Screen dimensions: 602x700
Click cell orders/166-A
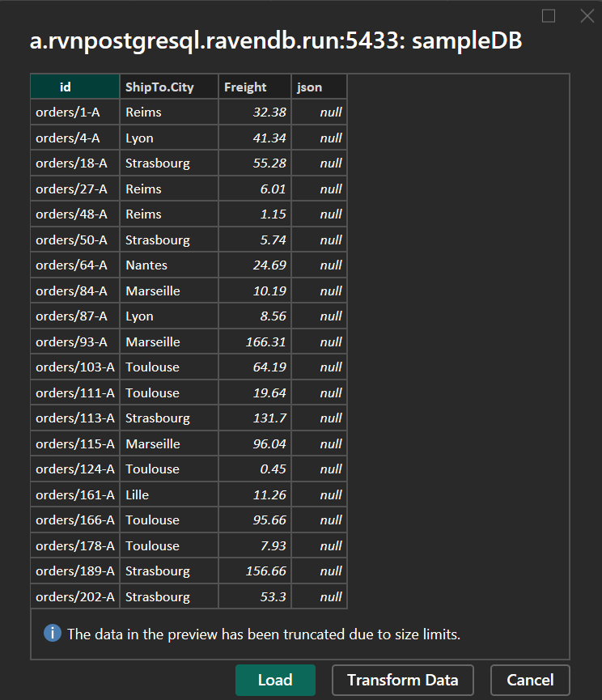[x=75, y=520]
